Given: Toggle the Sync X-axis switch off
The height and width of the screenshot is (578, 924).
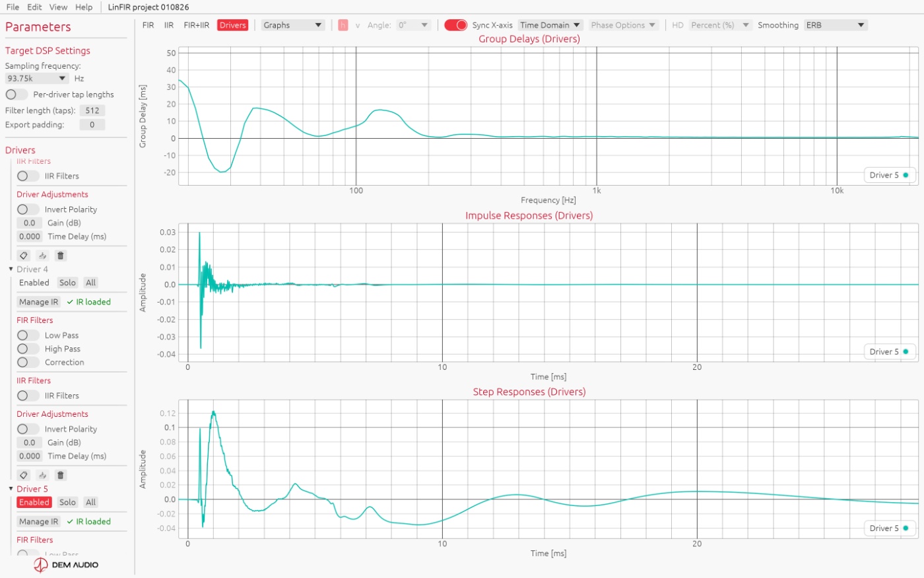Looking at the screenshot, I should tap(455, 25).
